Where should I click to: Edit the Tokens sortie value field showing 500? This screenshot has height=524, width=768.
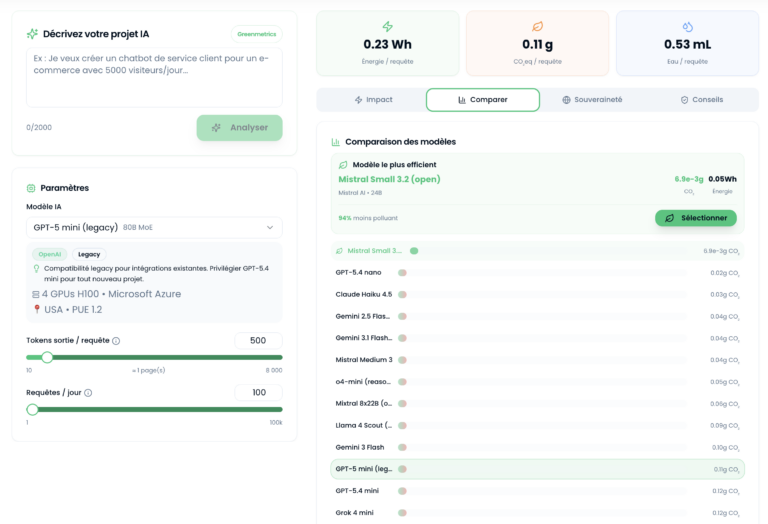(259, 341)
